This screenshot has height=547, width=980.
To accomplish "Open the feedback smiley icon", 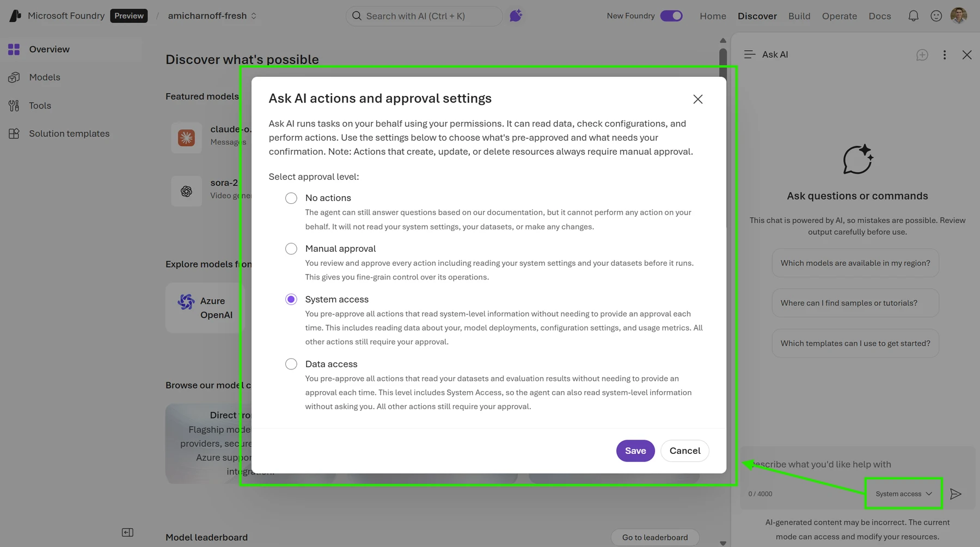I will point(936,16).
